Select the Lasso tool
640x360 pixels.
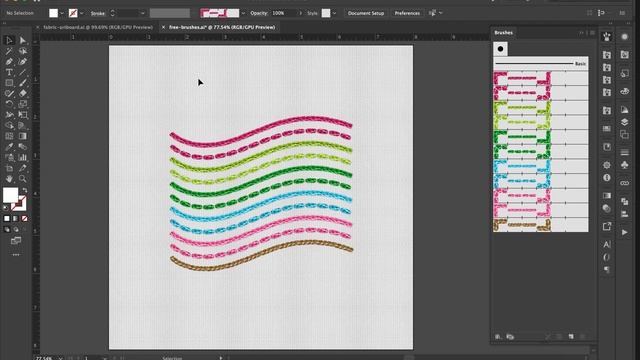coord(22,51)
